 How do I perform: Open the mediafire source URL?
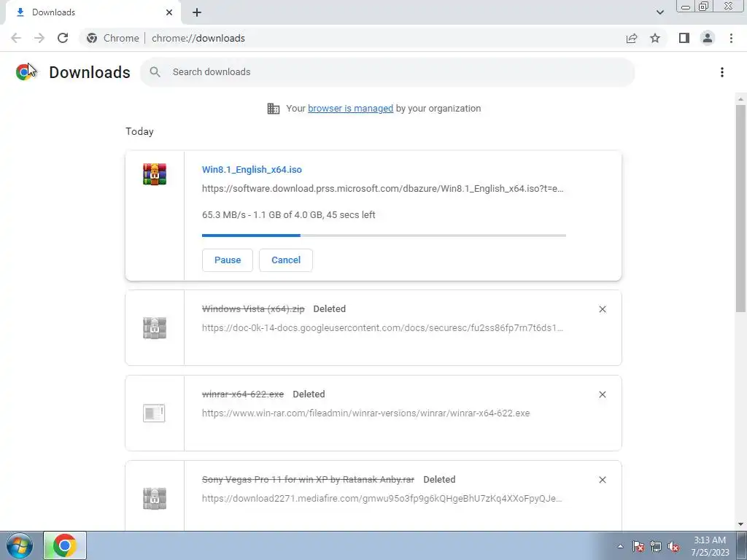pyautogui.click(x=382, y=499)
